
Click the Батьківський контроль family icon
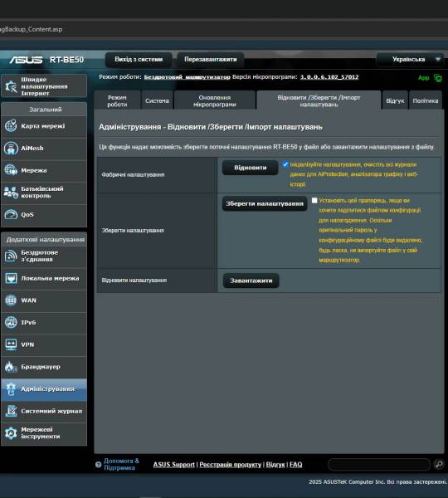pyautogui.click(x=11, y=193)
